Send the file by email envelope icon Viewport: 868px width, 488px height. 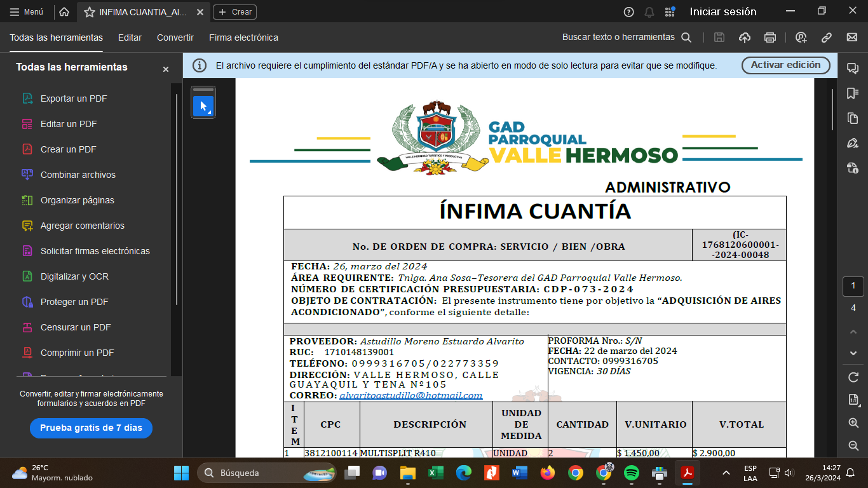(852, 37)
